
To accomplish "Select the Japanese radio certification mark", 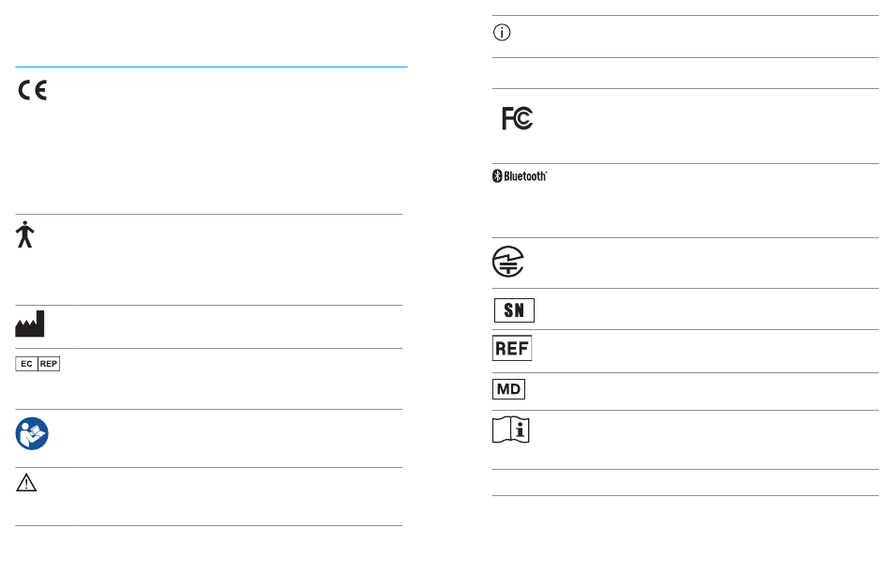I will (508, 262).
